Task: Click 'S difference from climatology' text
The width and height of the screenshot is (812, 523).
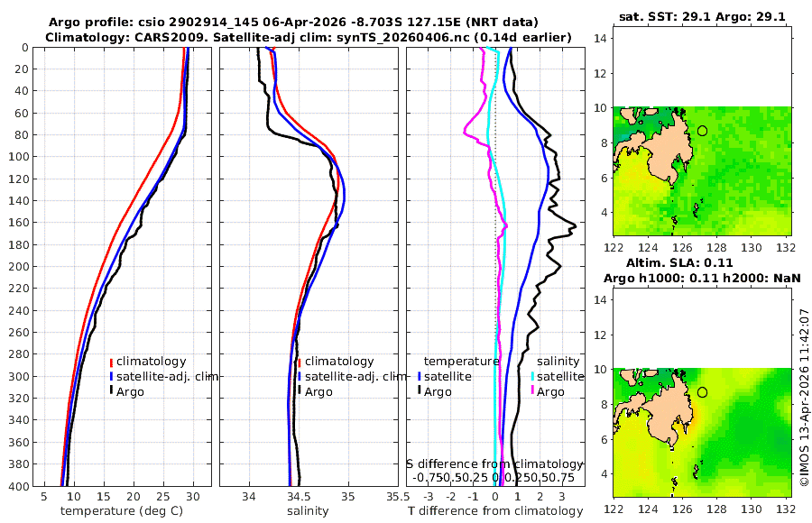Action: [495, 463]
